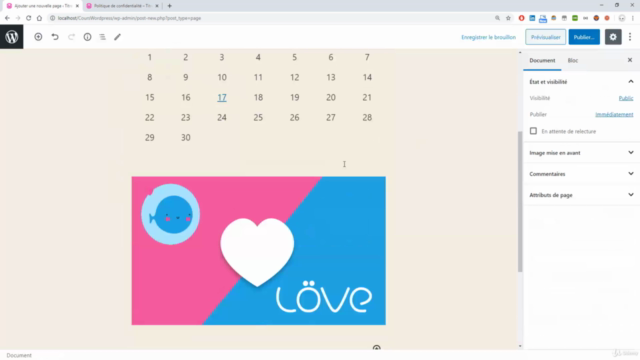The width and height of the screenshot is (640, 360).
Task: Switch to 'Politique de confidentialité' browser tab
Action: point(122,6)
